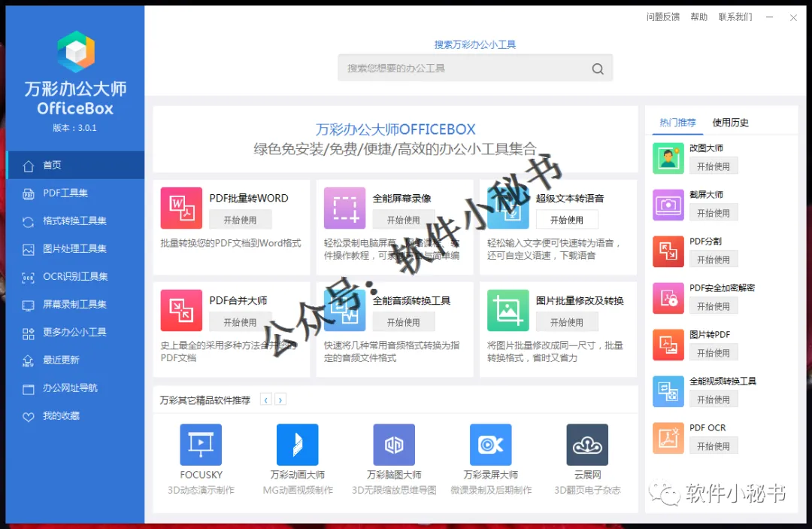
Task: Click the OfficeBox hexagon logo
Action: [x=76, y=52]
